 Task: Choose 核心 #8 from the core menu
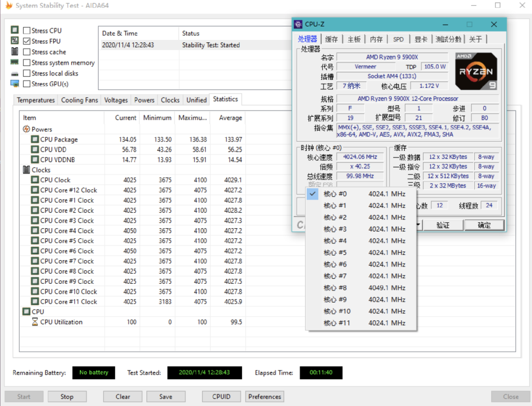click(x=362, y=288)
